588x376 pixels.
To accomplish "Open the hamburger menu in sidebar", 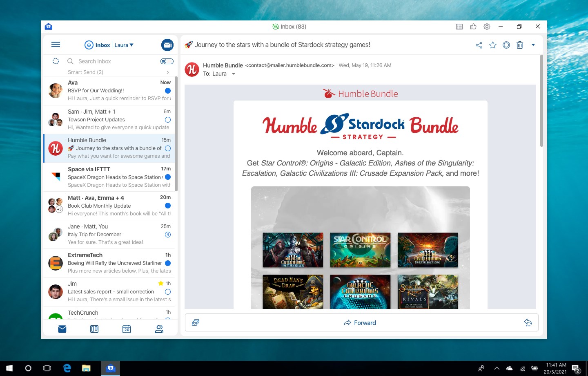I will click(x=56, y=45).
